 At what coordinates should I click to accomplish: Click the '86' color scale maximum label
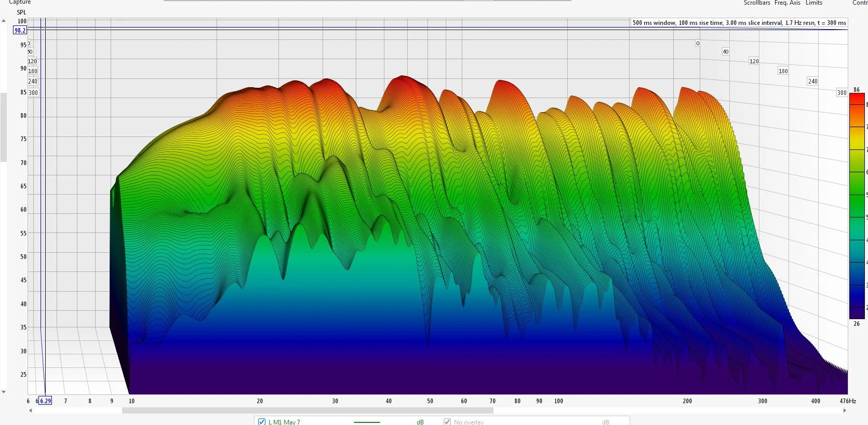857,90
